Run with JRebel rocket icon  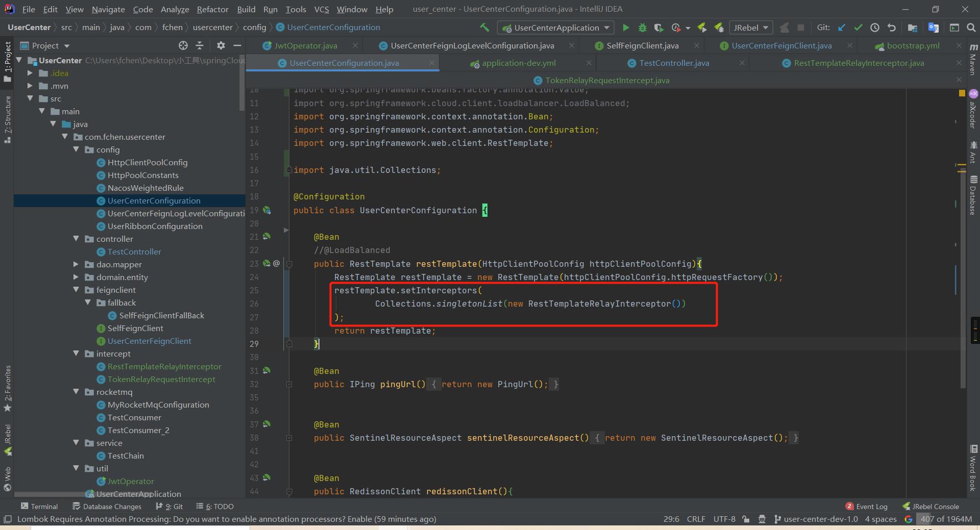(702, 28)
